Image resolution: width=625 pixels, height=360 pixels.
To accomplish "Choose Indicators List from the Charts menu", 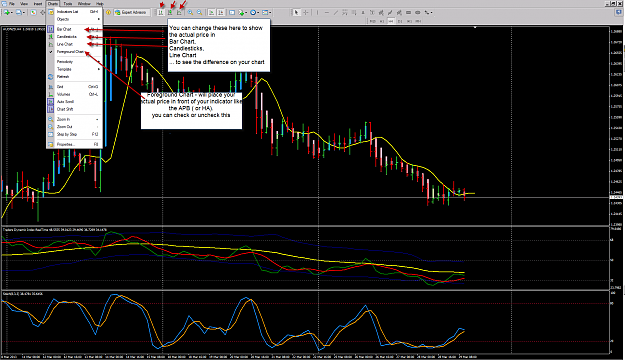I will coord(74,12).
